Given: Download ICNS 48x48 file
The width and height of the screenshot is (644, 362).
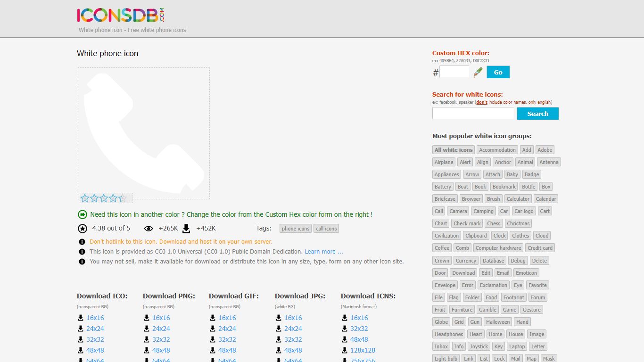Looking at the screenshot, I should coord(359,340).
